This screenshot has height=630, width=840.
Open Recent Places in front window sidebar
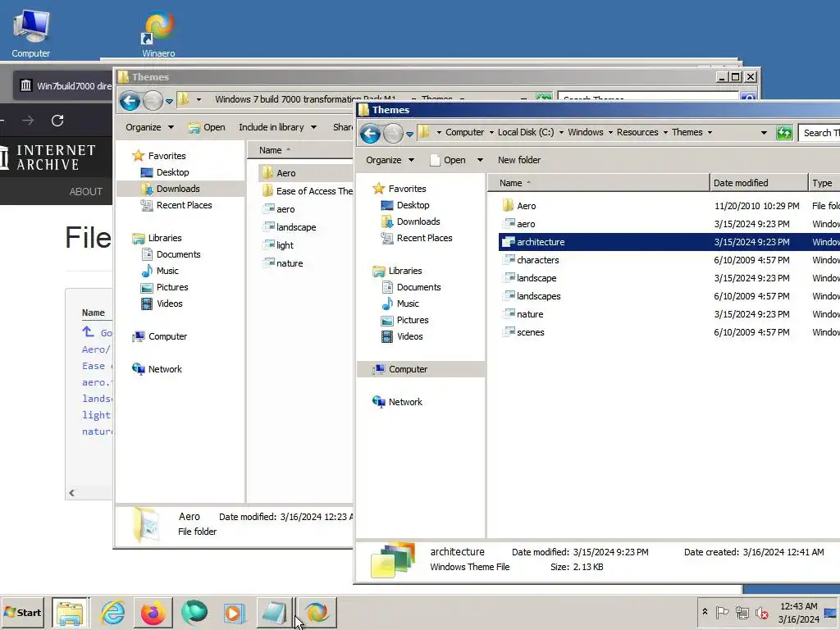(x=424, y=238)
